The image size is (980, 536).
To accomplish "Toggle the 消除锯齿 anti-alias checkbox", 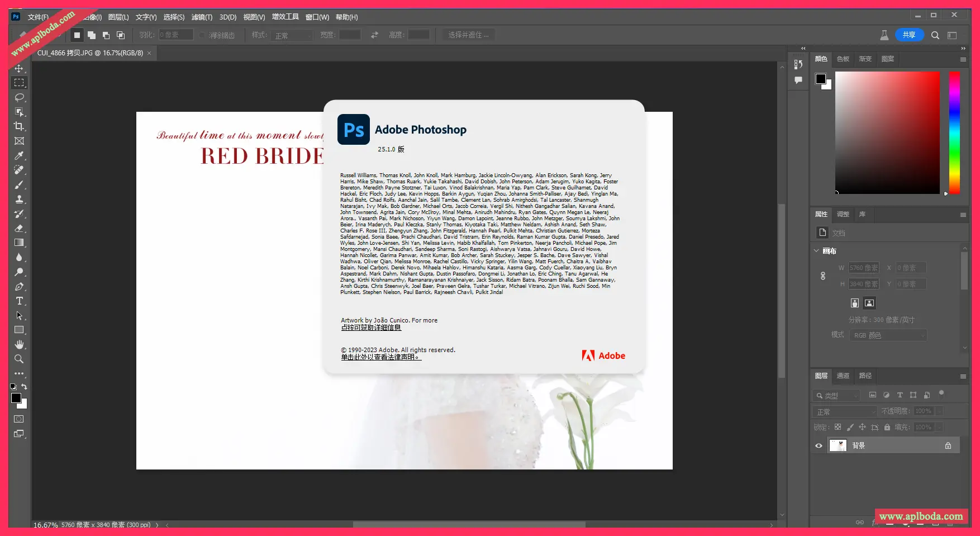I will (202, 35).
